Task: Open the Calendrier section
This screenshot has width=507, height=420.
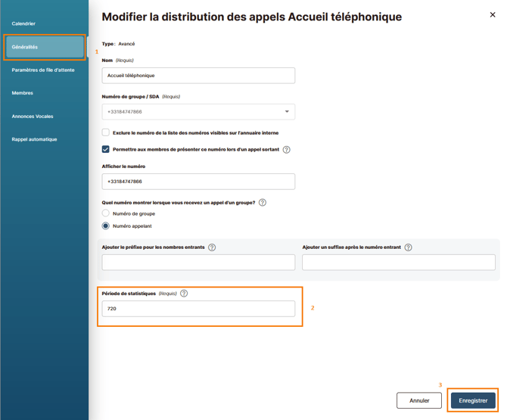Action: (23, 23)
